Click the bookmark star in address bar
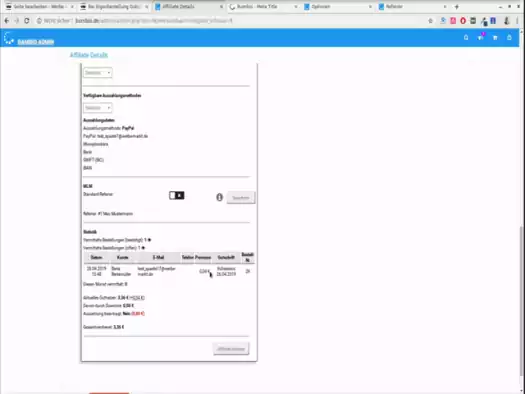The width and height of the screenshot is (525, 394). [431, 21]
